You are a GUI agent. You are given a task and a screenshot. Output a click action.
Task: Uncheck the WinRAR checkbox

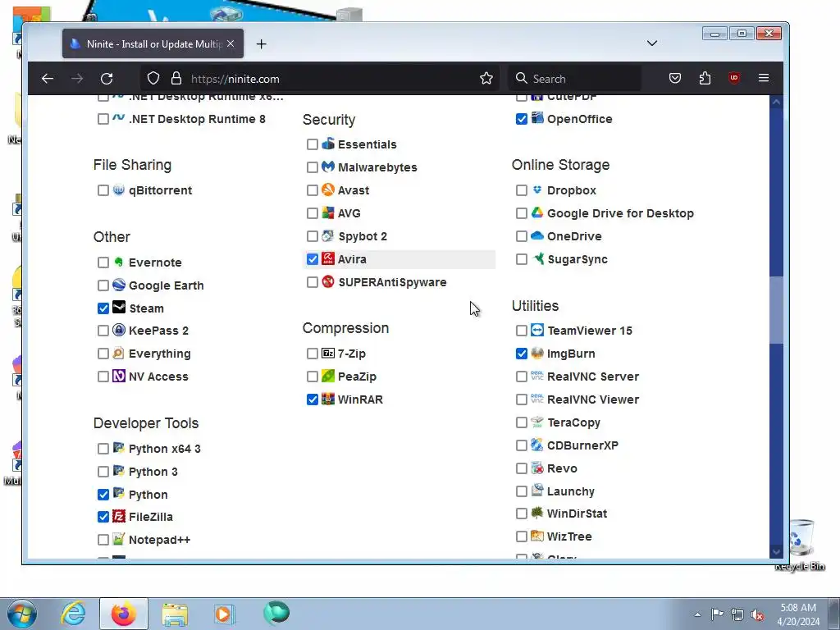tap(313, 399)
